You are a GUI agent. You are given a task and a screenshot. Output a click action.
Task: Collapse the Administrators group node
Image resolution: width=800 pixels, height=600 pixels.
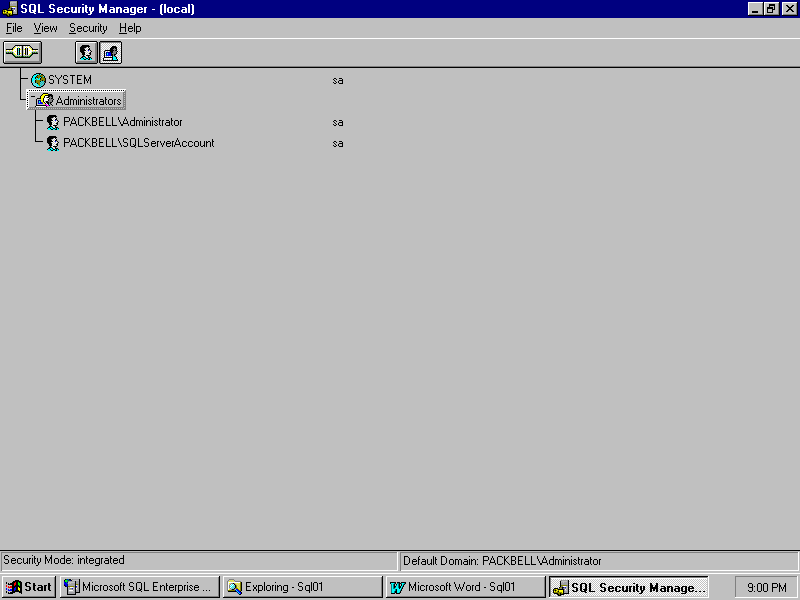click(32, 98)
